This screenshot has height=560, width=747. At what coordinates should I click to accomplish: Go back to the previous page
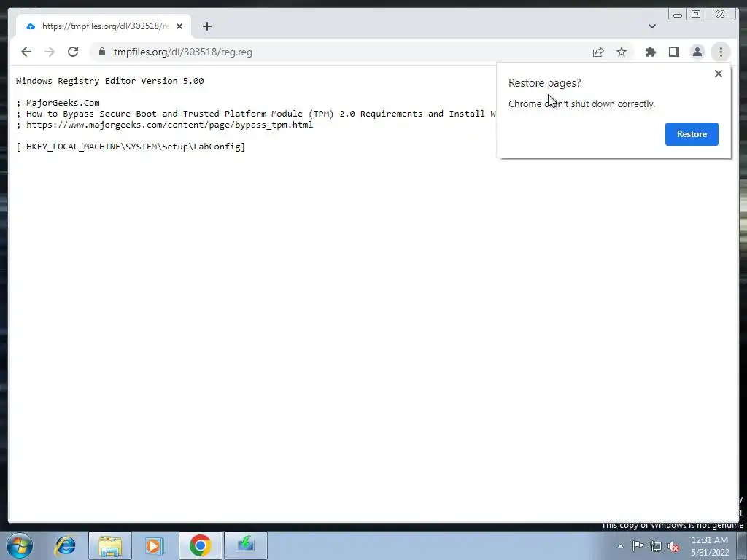26,52
